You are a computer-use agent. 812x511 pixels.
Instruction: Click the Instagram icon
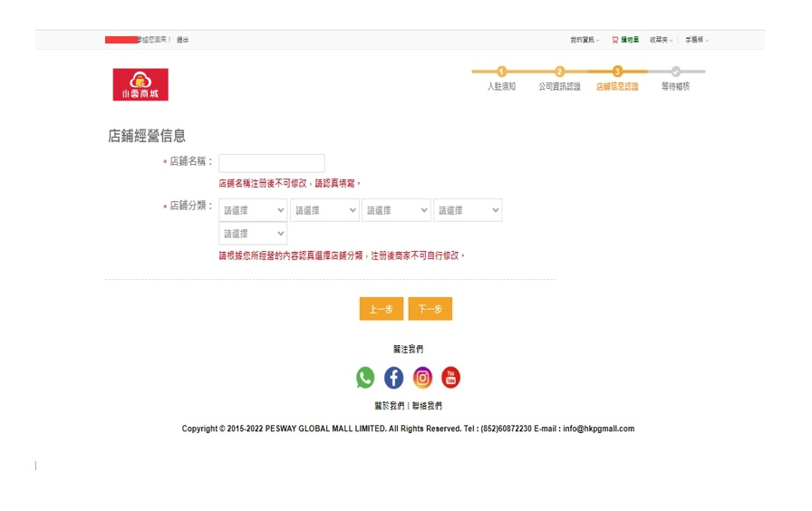coord(422,377)
